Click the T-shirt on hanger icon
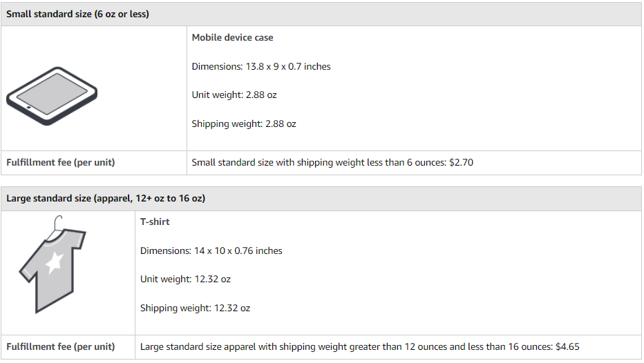 point(52,264)
